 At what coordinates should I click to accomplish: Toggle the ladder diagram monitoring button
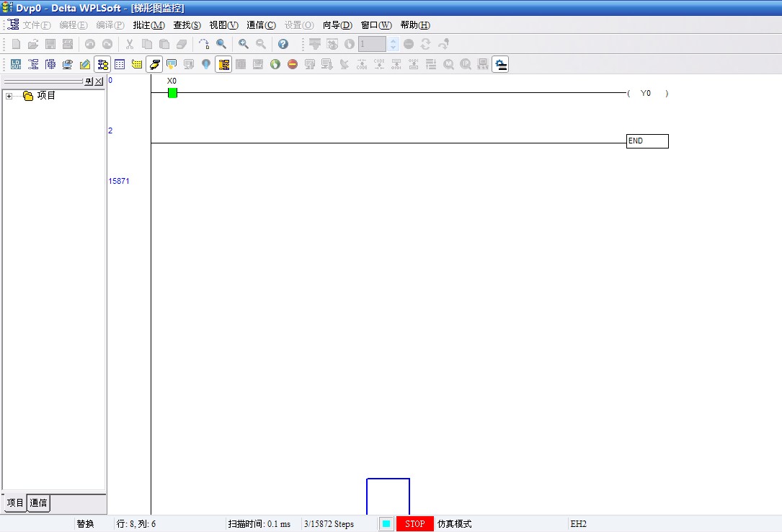223,64
